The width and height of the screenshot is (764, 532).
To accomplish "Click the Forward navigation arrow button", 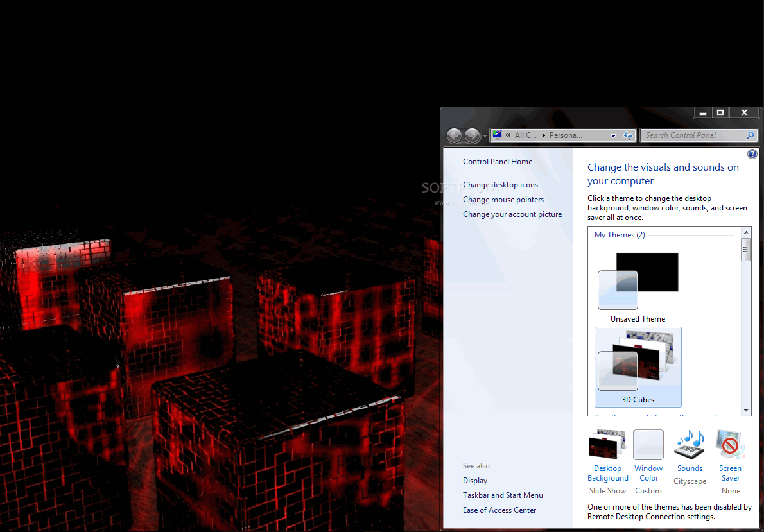I will [x=472, y=135].
